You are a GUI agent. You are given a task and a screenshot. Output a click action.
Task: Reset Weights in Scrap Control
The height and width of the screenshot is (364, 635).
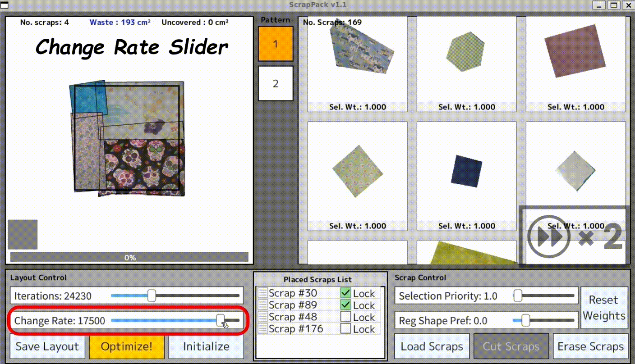point(603,308)
